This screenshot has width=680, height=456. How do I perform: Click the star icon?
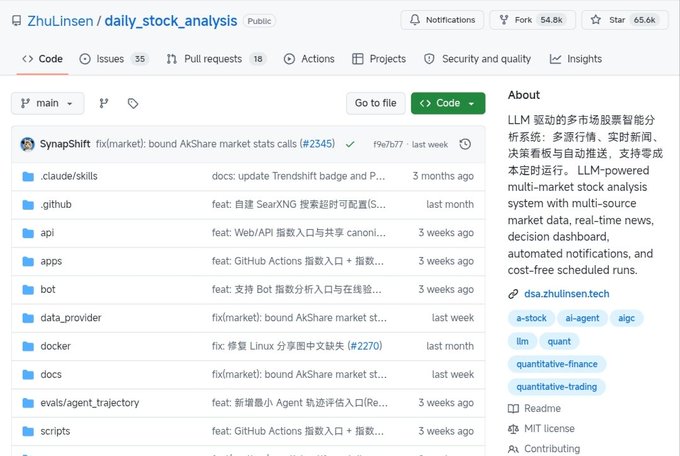pos(595,20)
